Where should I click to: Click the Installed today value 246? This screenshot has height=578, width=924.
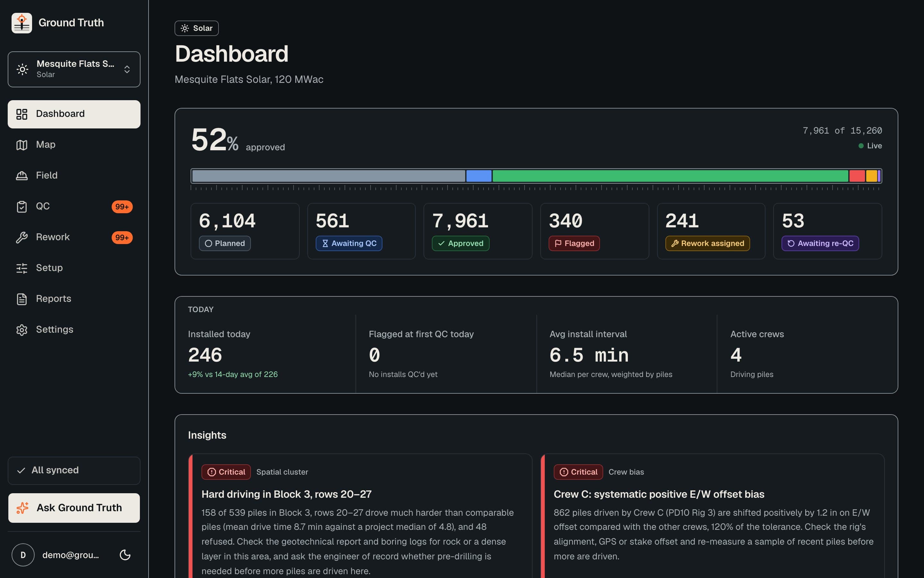[205, 355]
